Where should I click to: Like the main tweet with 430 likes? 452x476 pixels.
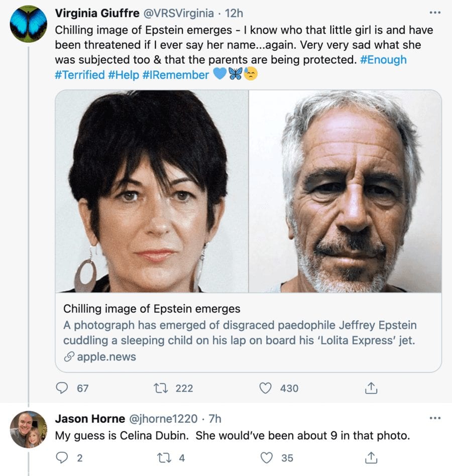[x=267, y=388]
